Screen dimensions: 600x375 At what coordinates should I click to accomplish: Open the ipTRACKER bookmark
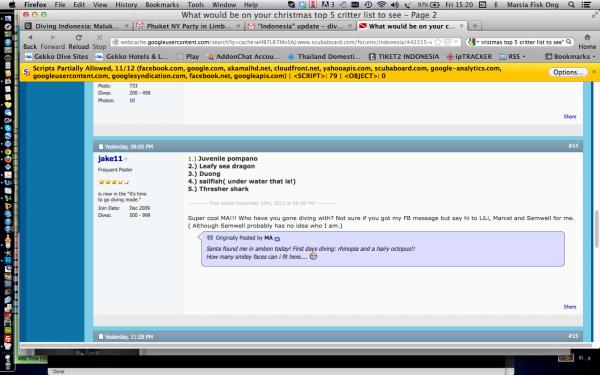click(469, 57)
